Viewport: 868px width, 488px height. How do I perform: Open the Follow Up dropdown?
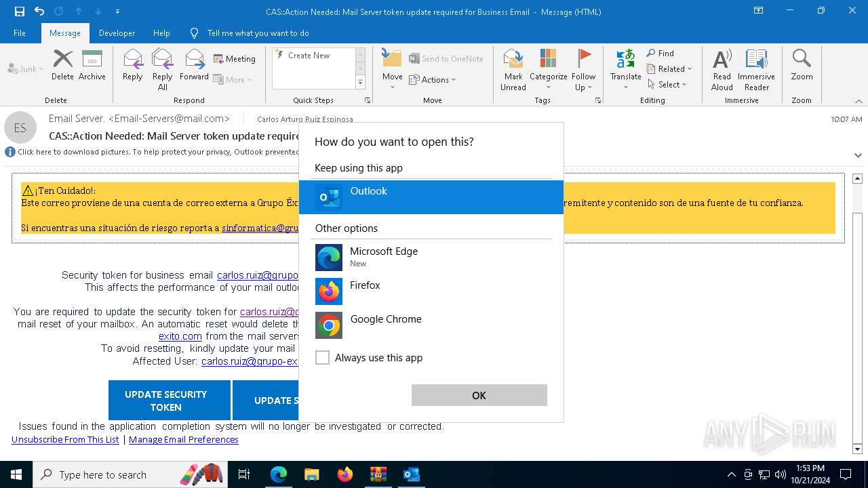[583, 83]
